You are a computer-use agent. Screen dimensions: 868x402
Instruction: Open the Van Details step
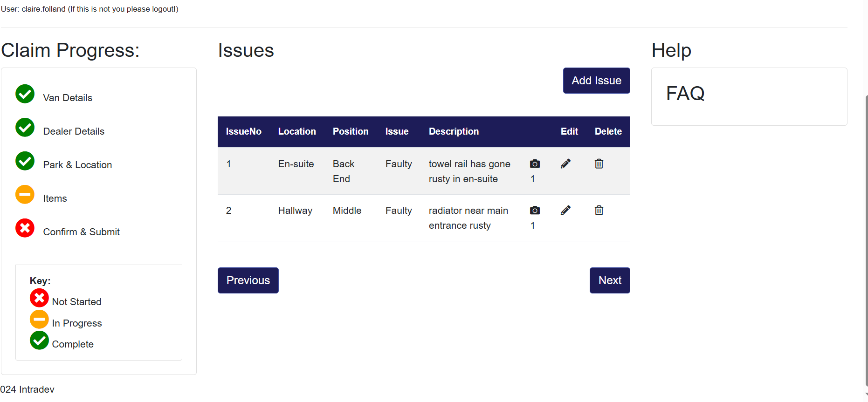[x=68, y=98]
